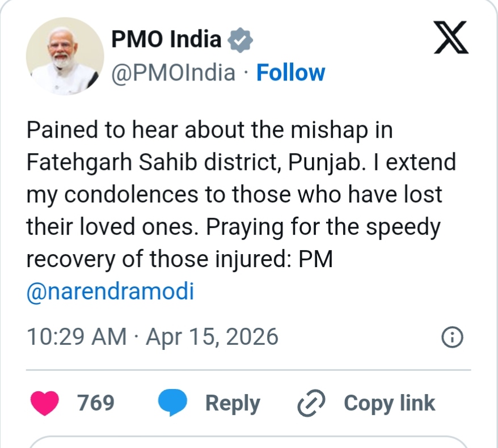The width and height of the screenshot is (498, 448).
Task: Open the PMO India display name
Action: (x=166, y=39)
